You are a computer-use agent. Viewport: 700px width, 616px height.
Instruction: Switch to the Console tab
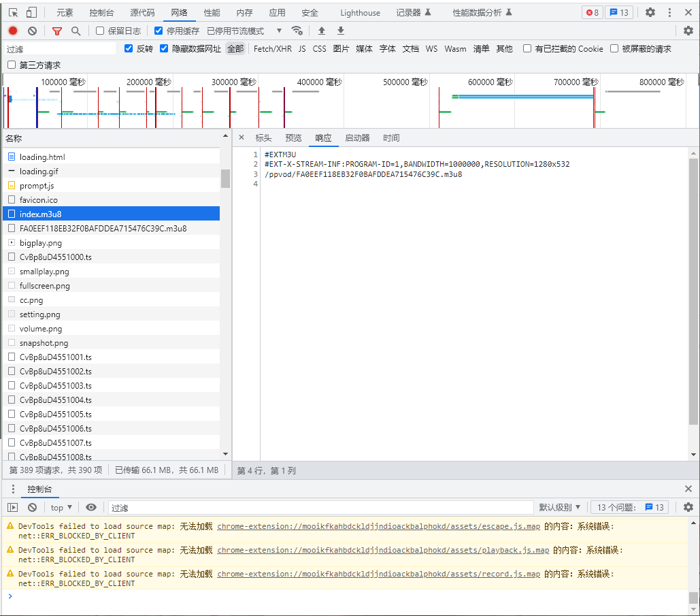[101, 12]
